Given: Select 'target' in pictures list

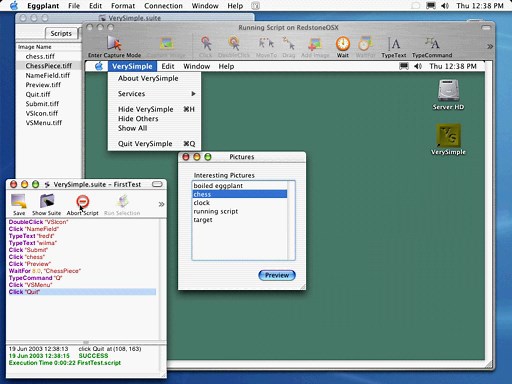Looking at the screenshot, I should point(239,220).
